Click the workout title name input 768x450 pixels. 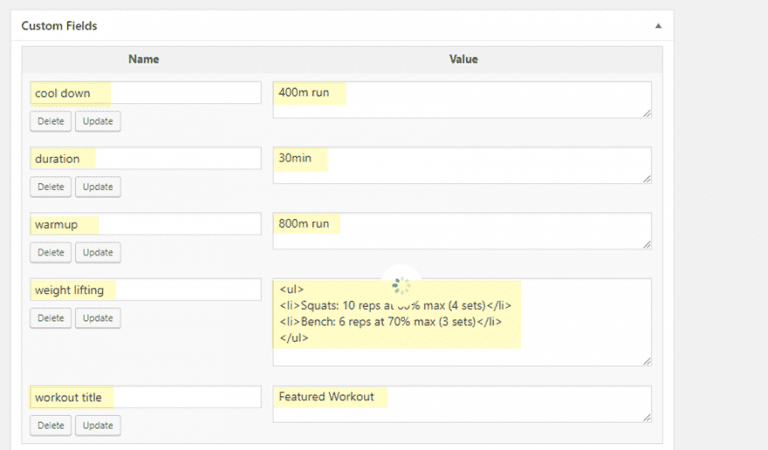[145, 397]
